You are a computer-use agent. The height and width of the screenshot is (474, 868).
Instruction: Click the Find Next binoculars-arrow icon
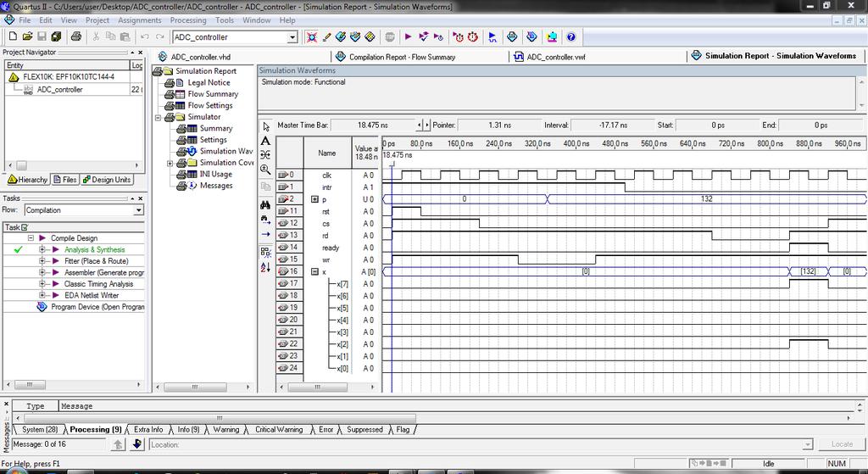(265, 220)
